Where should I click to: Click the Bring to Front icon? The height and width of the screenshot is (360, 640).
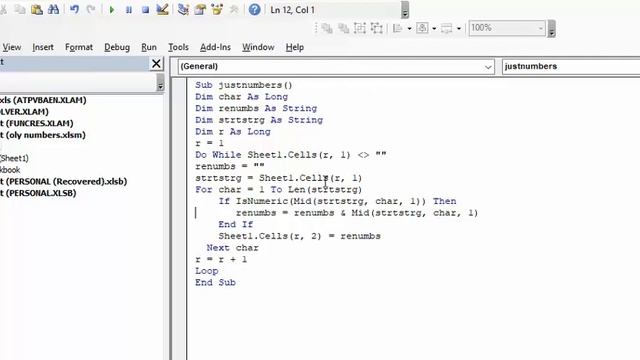click(x=327, y=28)
